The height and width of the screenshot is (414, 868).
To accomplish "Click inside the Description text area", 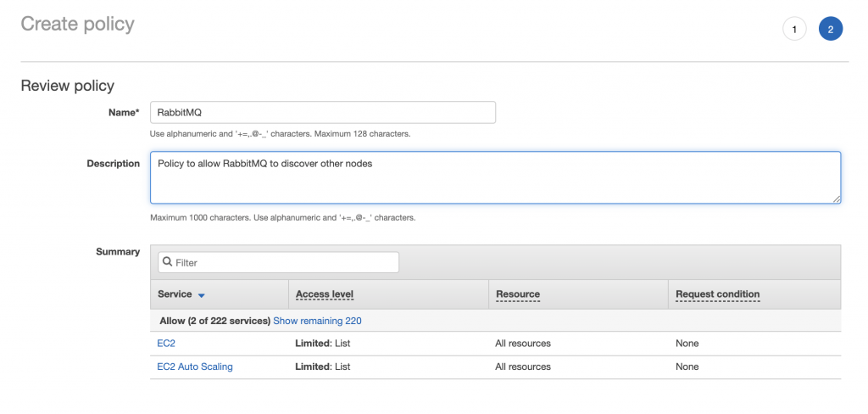I will point(495,177).
